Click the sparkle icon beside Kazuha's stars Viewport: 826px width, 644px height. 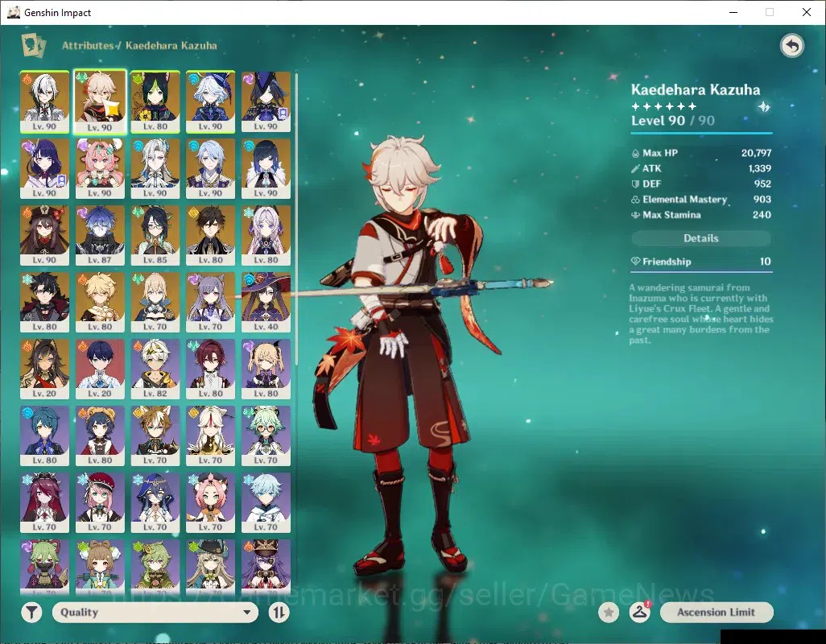pyautogui.click(x=764, y=107)
